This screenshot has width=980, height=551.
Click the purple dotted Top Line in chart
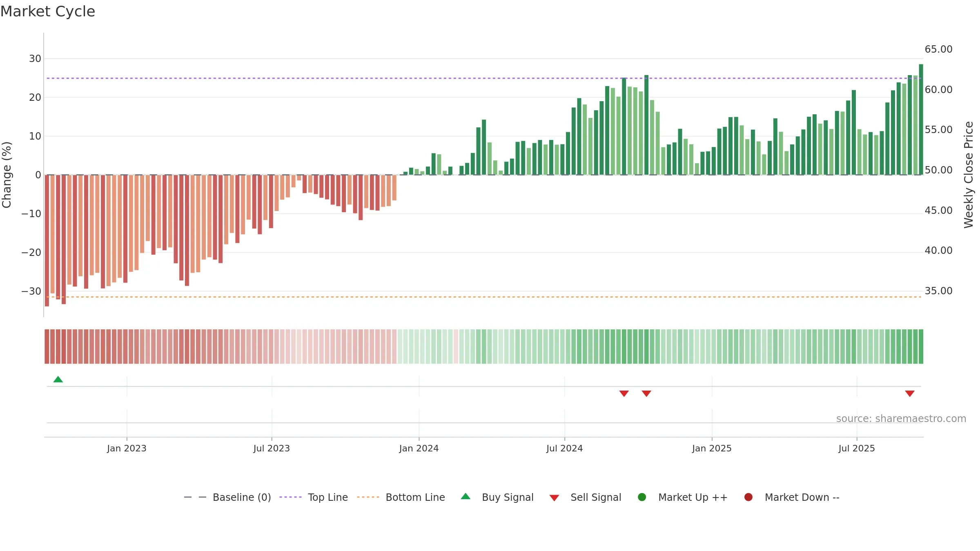tap(484, 78)
